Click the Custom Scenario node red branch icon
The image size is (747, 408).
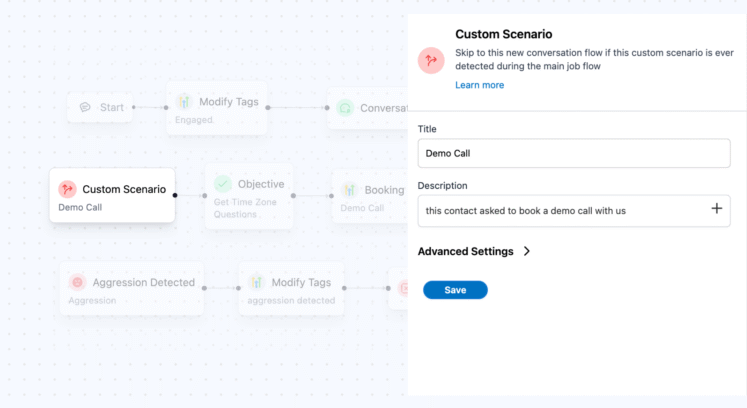67,189
